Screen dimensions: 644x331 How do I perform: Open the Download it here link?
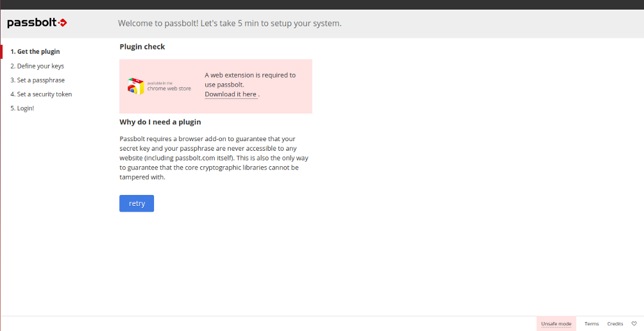pos(231,94)
